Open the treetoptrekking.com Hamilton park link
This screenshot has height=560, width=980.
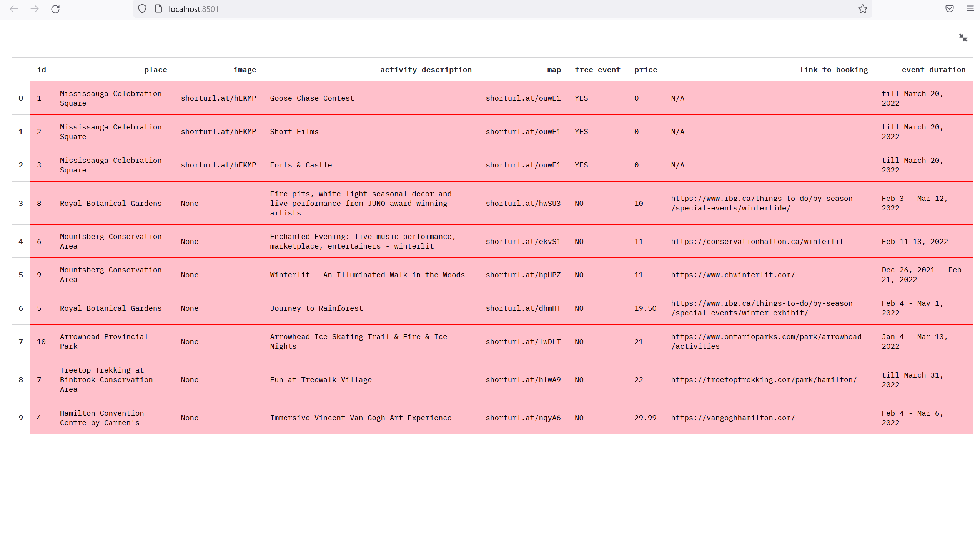[764, 379]
